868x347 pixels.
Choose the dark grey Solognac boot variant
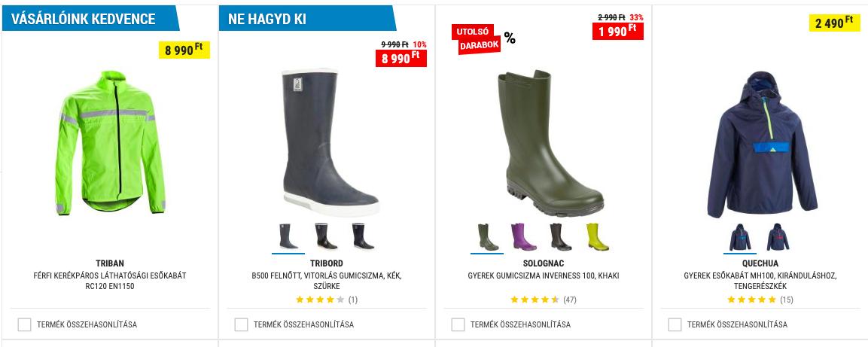[x=561, y=237]
